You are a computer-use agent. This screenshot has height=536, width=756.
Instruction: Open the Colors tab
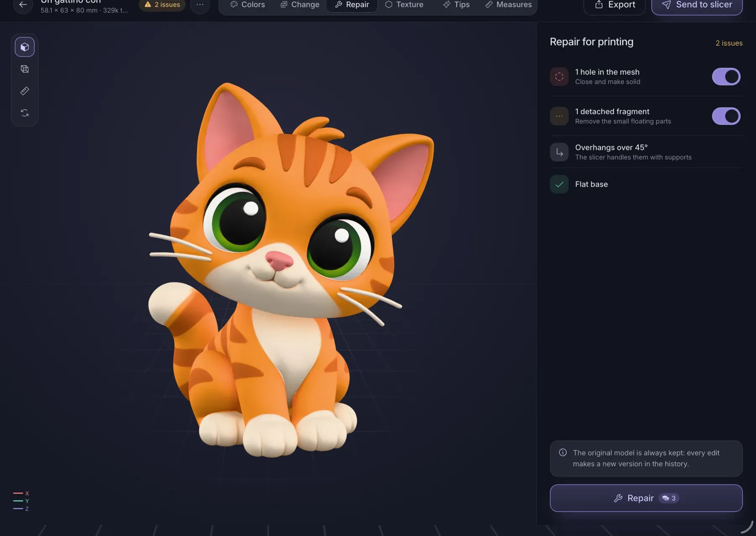click(x=248, y=5)
